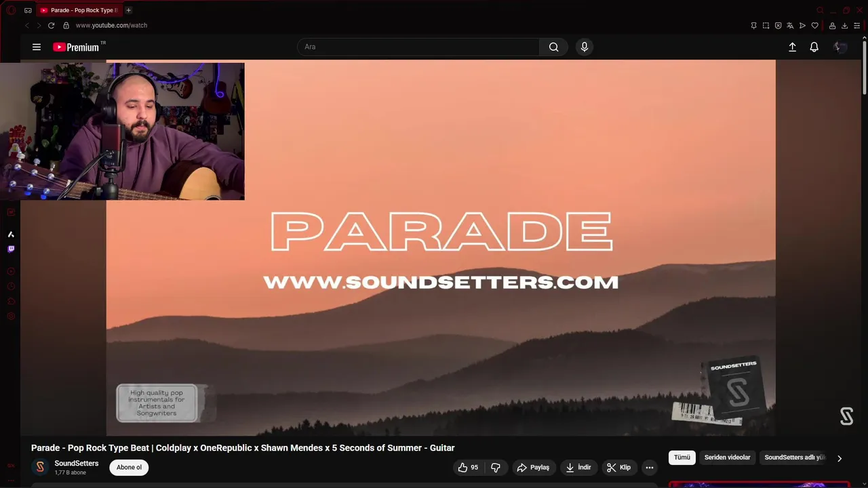
Task: Show next filter chips with right arrow
Action: 840,458
